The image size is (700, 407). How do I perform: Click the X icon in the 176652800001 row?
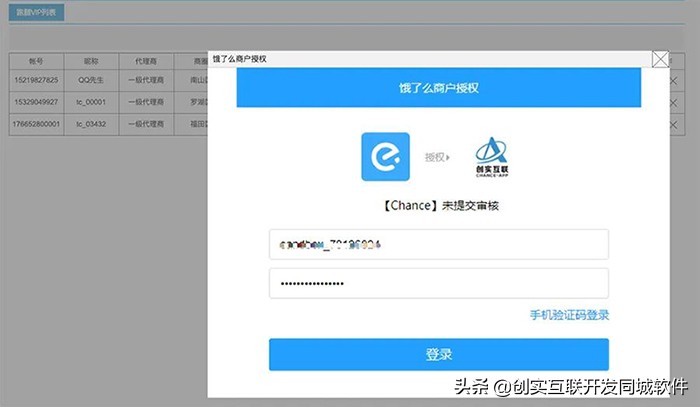pos(674,125)
